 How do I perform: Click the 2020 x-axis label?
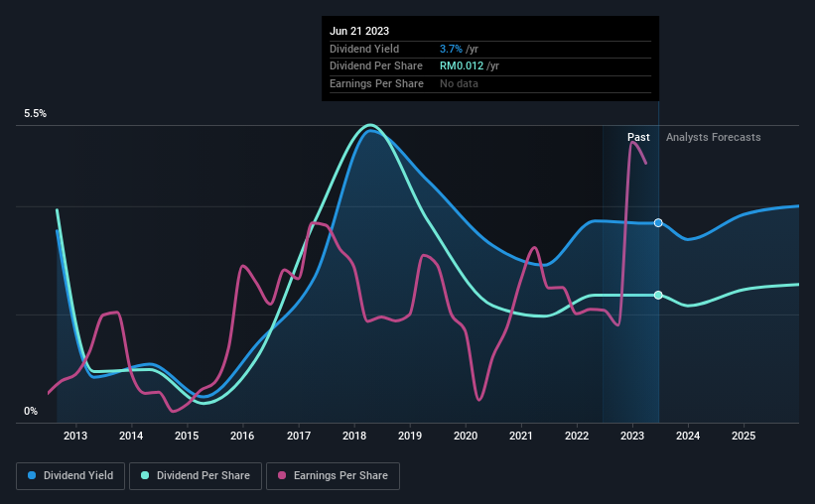tap(466, 436)
